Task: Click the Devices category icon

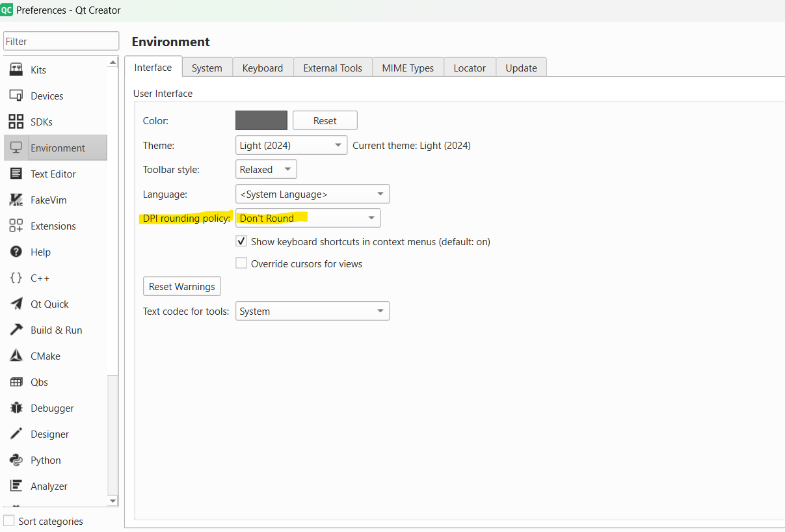Action: (16, 96)
